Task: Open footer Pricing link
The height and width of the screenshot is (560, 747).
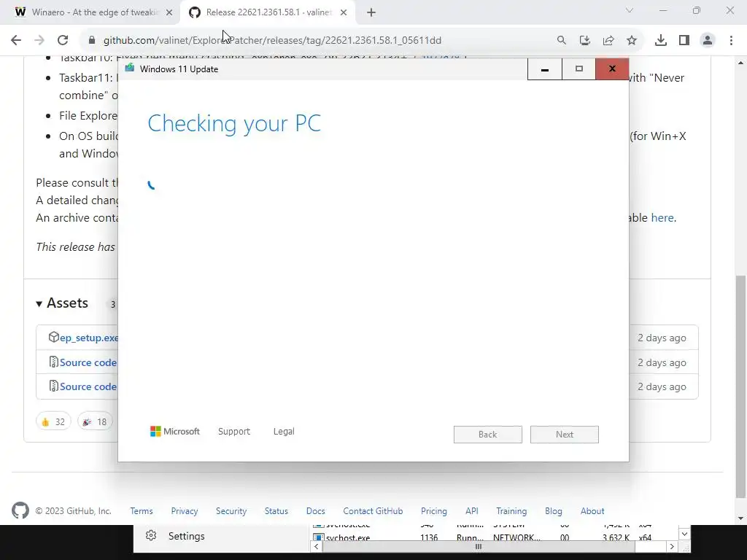Action: coord(434,511)
